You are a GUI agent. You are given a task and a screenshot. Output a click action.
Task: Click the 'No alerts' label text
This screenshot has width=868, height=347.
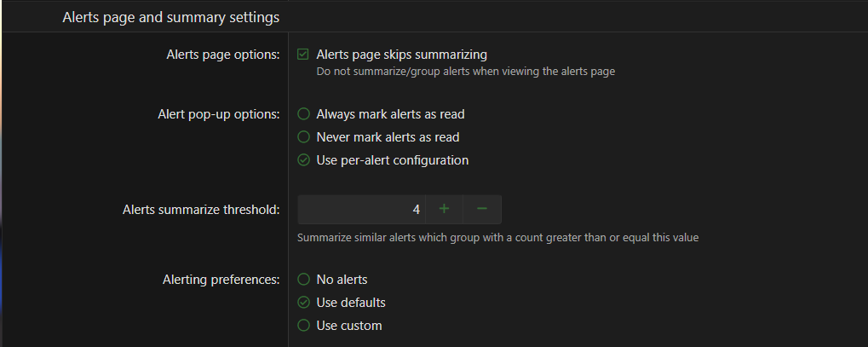coord(342,280)
